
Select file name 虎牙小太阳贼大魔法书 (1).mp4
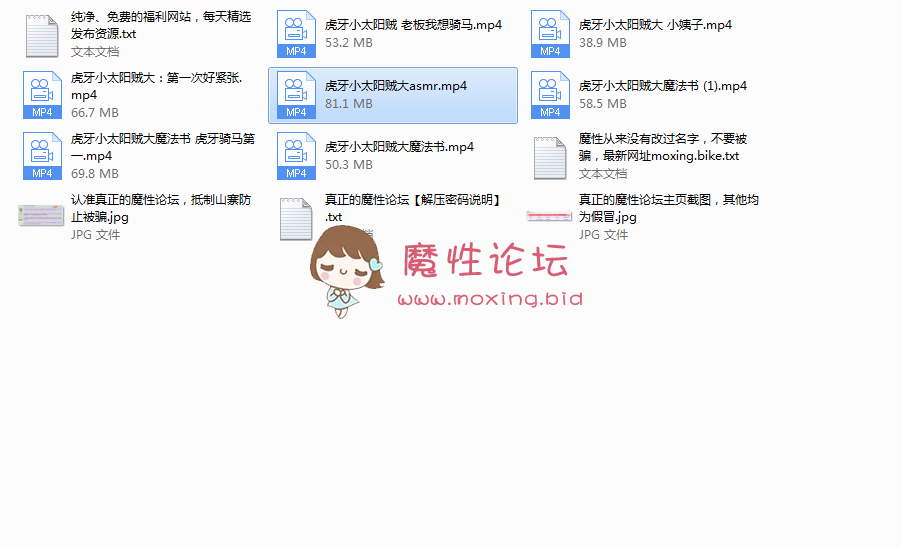(x=663, y=86)
